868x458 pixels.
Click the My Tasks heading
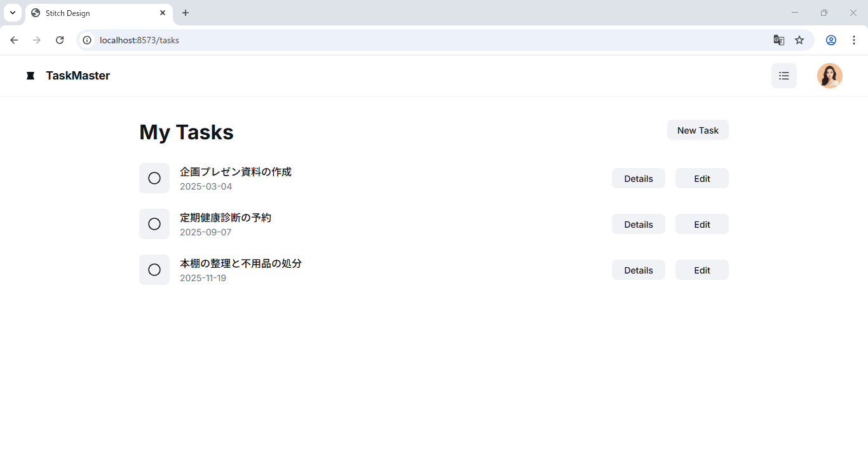187,132
